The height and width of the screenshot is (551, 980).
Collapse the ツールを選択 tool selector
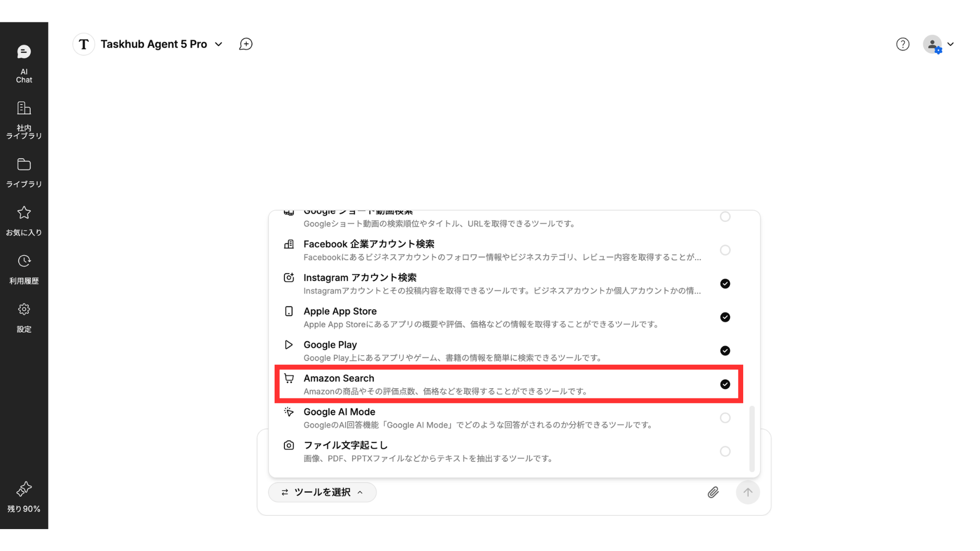[x=322, y=492]
